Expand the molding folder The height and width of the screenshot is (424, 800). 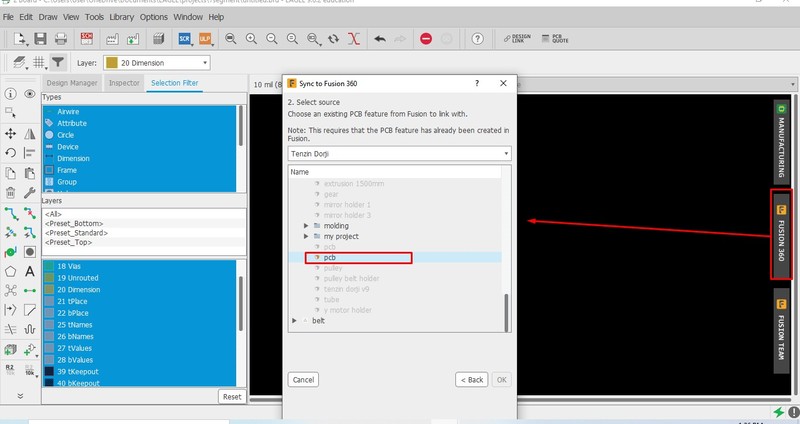tap(306, 226)
